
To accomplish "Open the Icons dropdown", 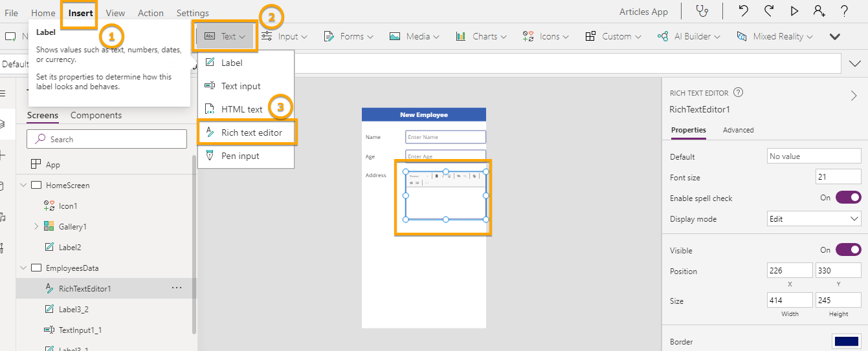I will [546, 36].
